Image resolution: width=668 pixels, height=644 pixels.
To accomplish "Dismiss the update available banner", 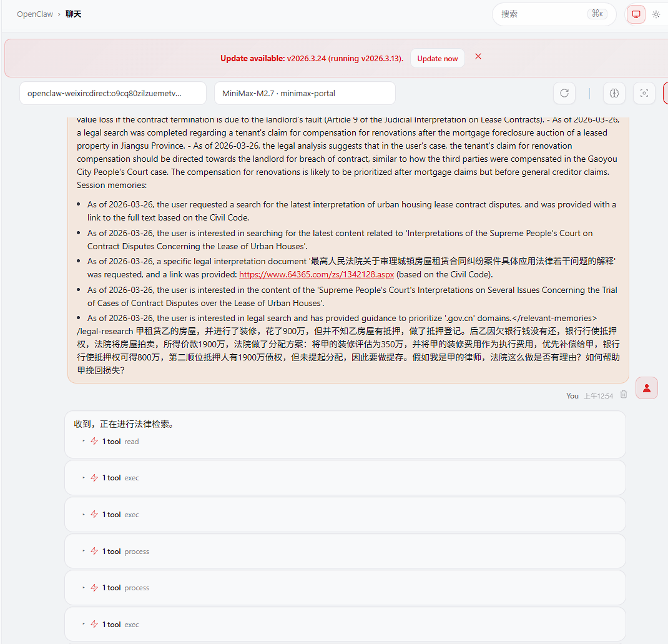I will (478, 56).
